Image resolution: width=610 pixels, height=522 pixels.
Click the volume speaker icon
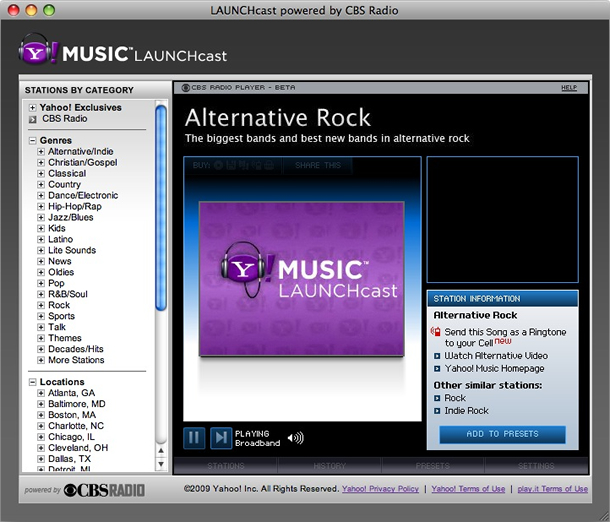click(x=295, y=438)
